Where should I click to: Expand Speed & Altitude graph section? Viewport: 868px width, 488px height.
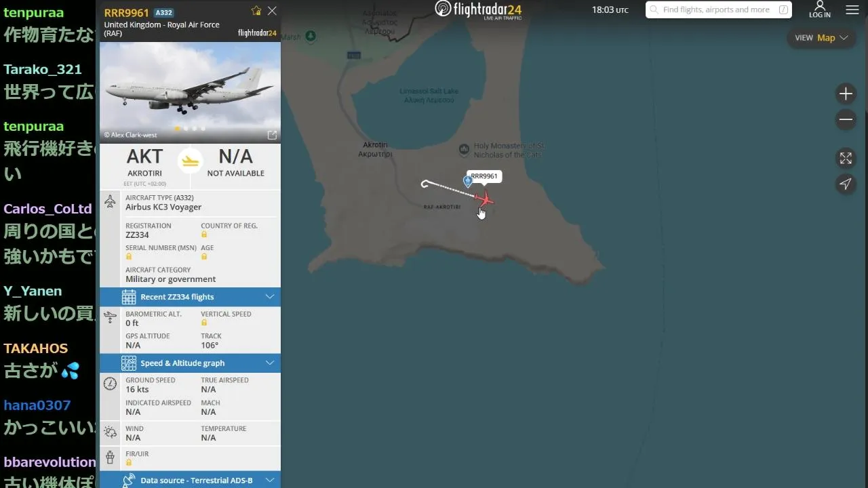(x=190, y=363)
